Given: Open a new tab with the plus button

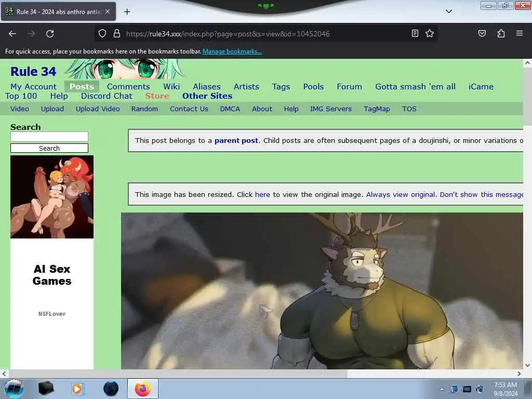Looking at the screenshot, I should (127, 12).
